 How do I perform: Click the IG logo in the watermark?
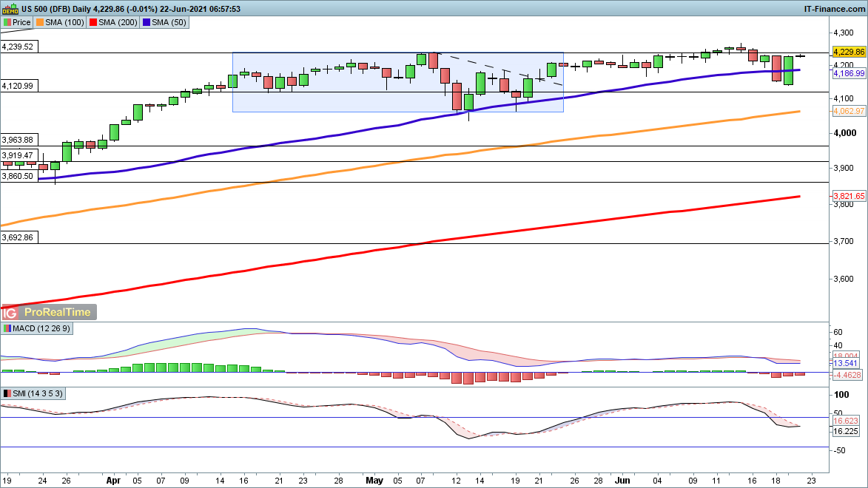click(x=10, y=313)
